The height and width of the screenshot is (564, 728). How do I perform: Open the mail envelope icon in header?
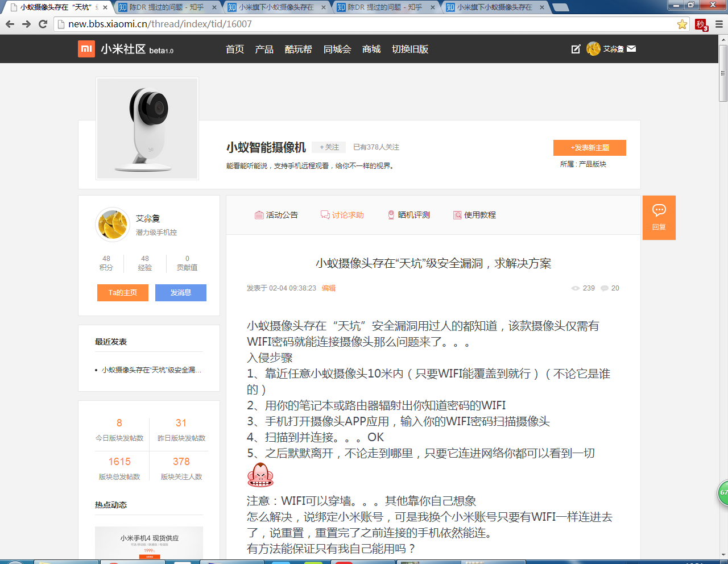pos(631,49)
